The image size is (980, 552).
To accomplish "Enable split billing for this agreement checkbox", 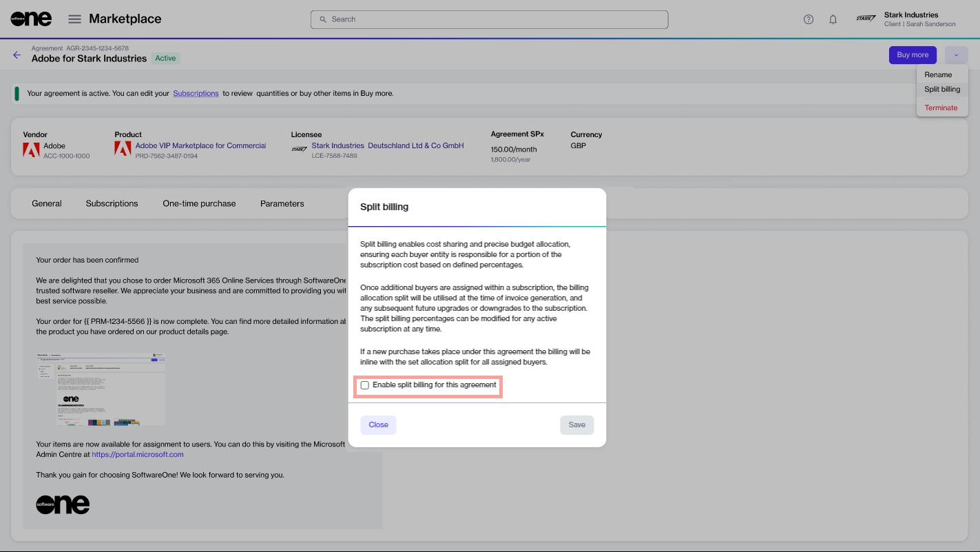I will pyautogui.click(x=365, y=385).
